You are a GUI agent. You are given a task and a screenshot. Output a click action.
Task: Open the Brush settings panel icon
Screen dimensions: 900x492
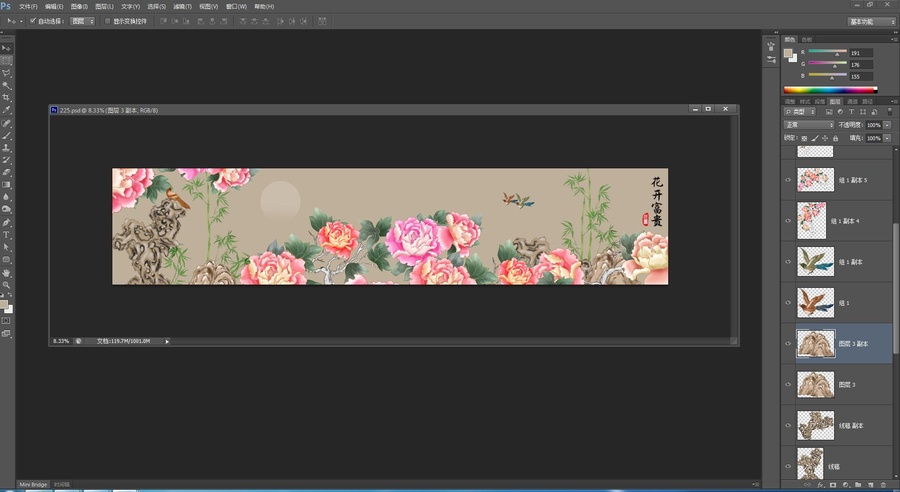pos(771,60)
